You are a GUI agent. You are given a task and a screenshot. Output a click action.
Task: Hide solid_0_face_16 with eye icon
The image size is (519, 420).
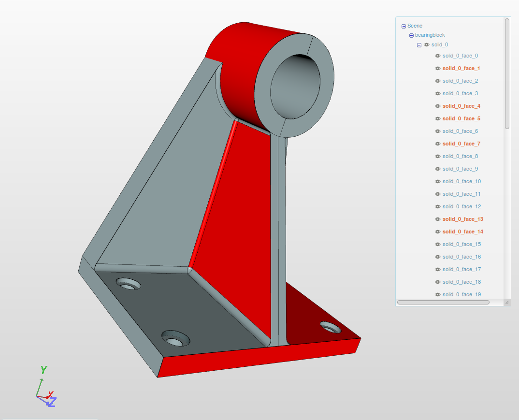[x=438, y=257]
